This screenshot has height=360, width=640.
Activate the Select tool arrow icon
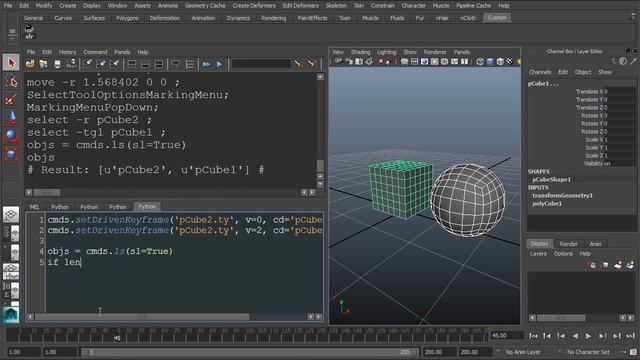(11, 62)
